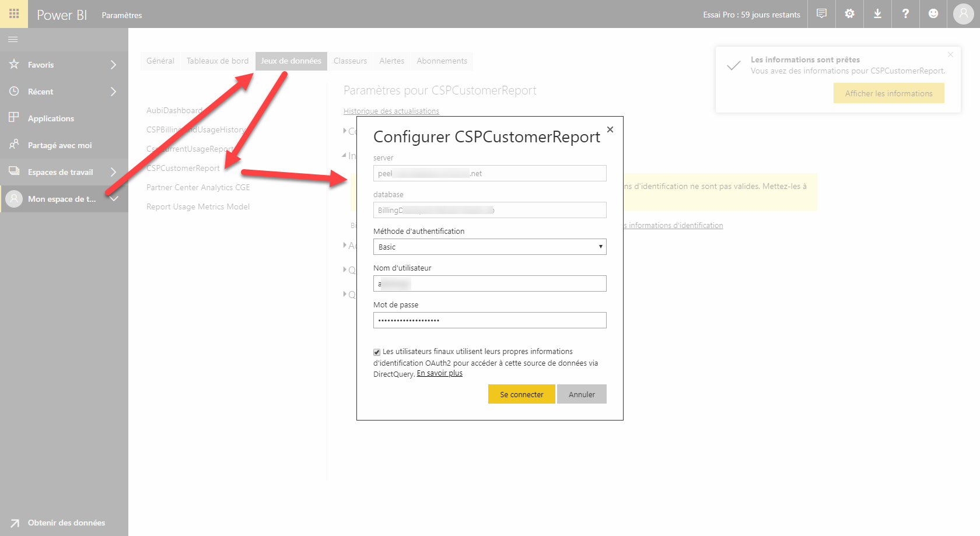Image resolution: width=980 pixels, height=536 pixels.
Task: Click the Se connecter button
Action: pos(521,394)
